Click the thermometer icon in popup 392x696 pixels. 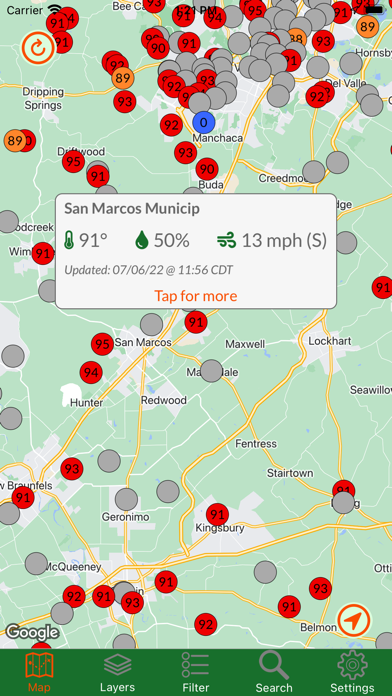click(x=69, y=240)
